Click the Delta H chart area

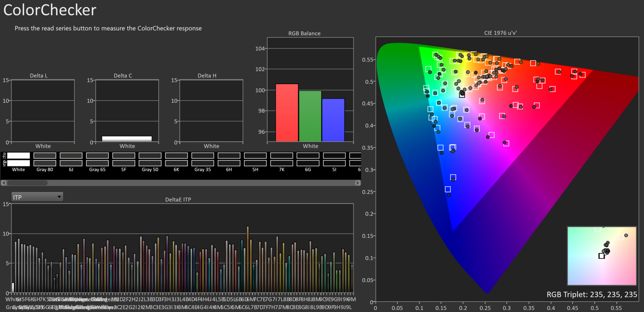pyautogui.click(x=211, y=111)
